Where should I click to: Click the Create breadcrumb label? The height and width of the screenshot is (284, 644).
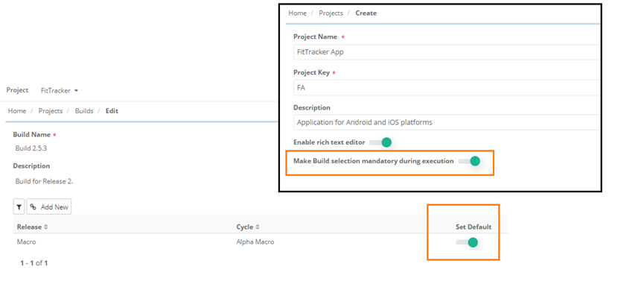coord(366,13)
